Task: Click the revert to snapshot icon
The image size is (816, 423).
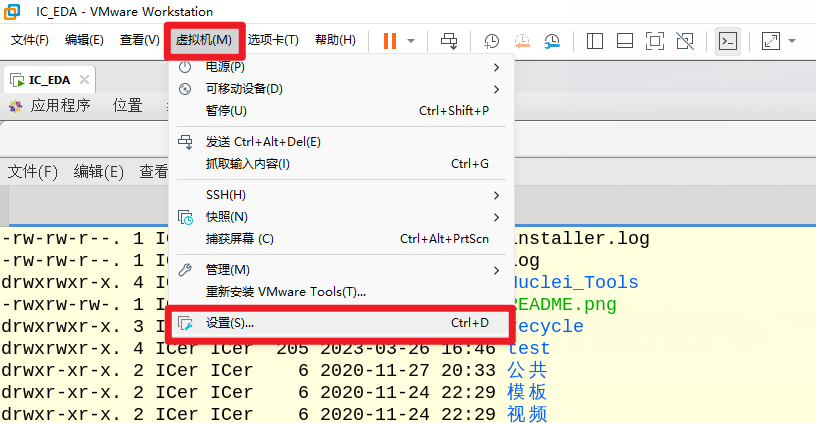Action: [x=522, y=41]
